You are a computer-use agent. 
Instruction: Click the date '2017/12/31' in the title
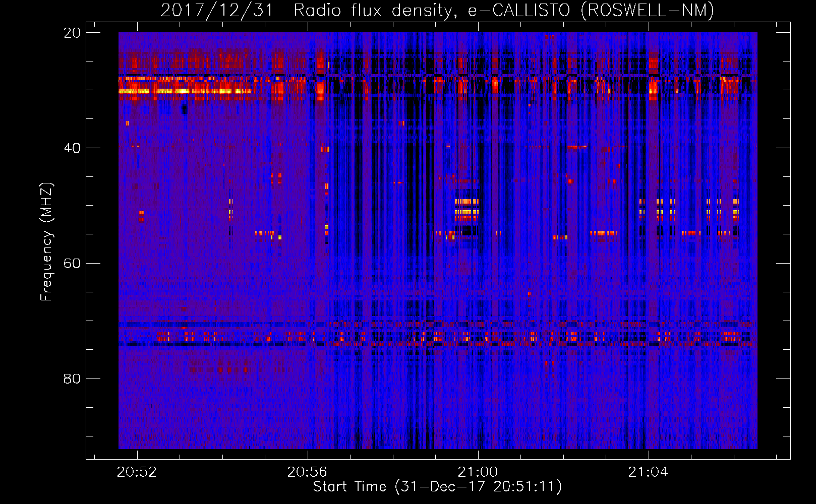click(x=217, y=11)
